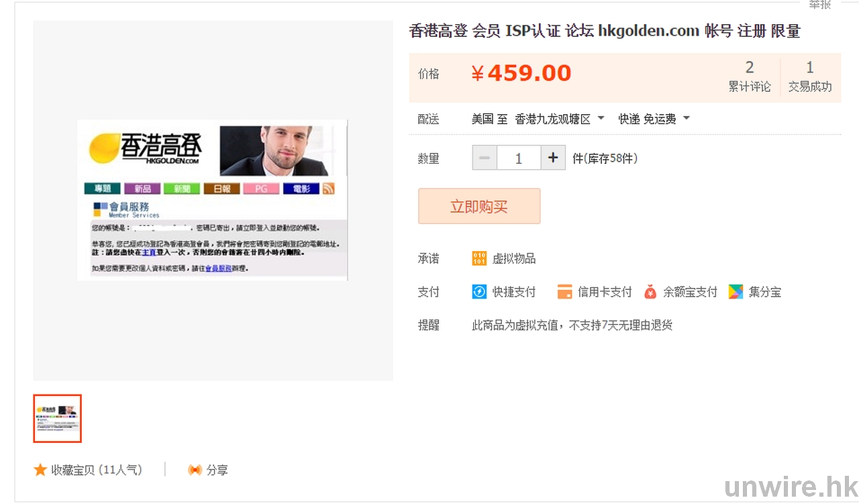Click the Jifenbao colorful icon
Viewport: 859px width, 504px height.
[736, 292]
